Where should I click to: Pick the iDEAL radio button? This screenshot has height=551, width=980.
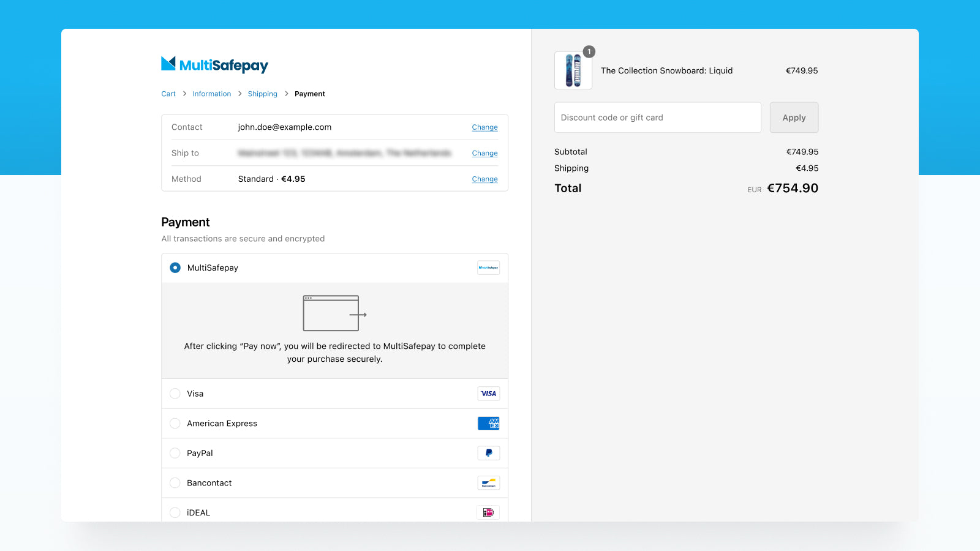pyautogui.click(x=175, y=512)
